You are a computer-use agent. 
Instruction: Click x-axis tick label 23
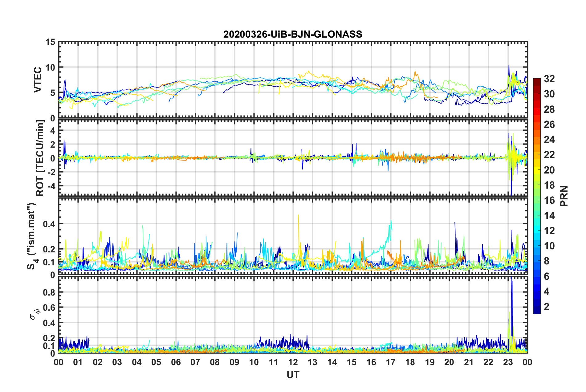[508, 362]
